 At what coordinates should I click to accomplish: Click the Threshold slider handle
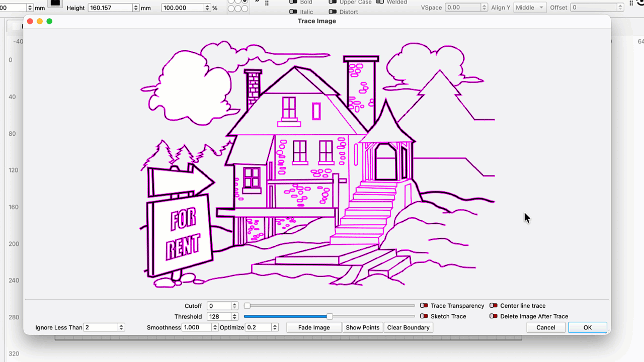(330, 316)
